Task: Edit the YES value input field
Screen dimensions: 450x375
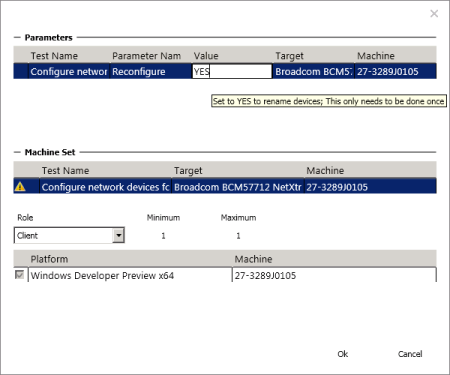Action: [x=232, y=71]
